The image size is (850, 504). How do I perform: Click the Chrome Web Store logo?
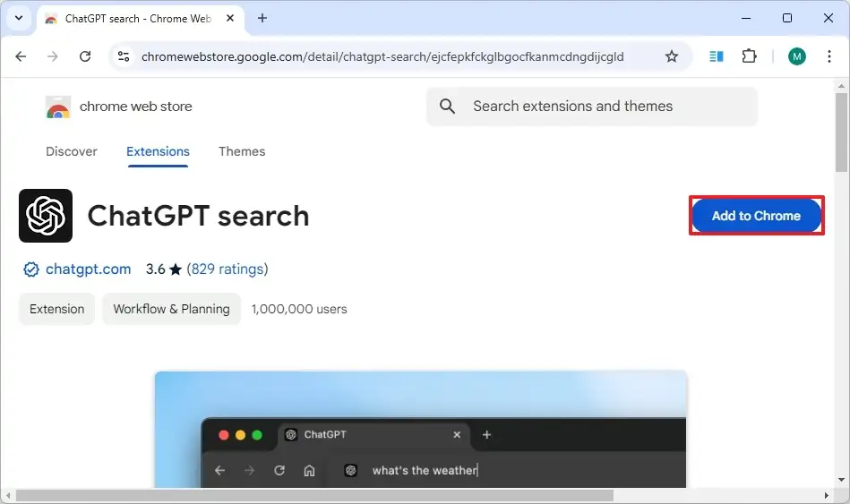[58, 107]
